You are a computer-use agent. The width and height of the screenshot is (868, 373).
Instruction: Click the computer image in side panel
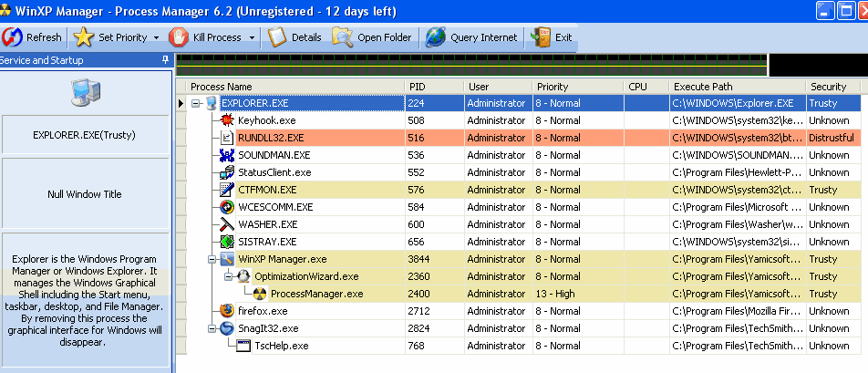click(86, 92)
